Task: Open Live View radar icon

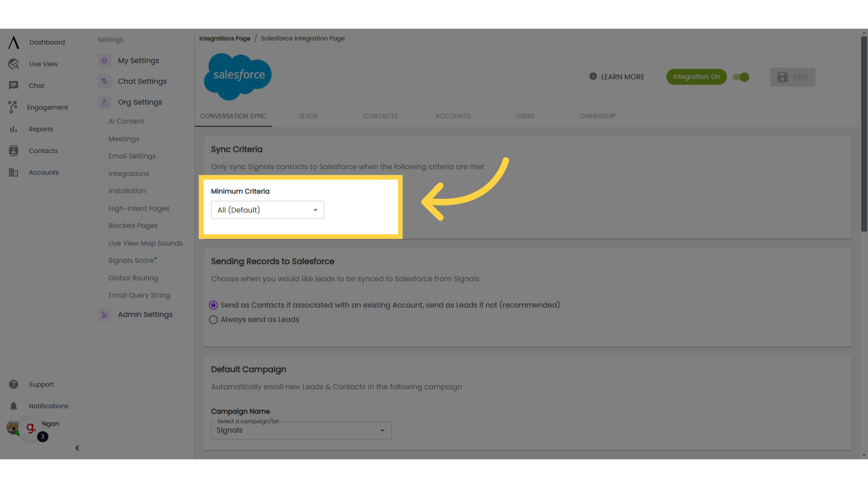Action: tap(14, 64)
